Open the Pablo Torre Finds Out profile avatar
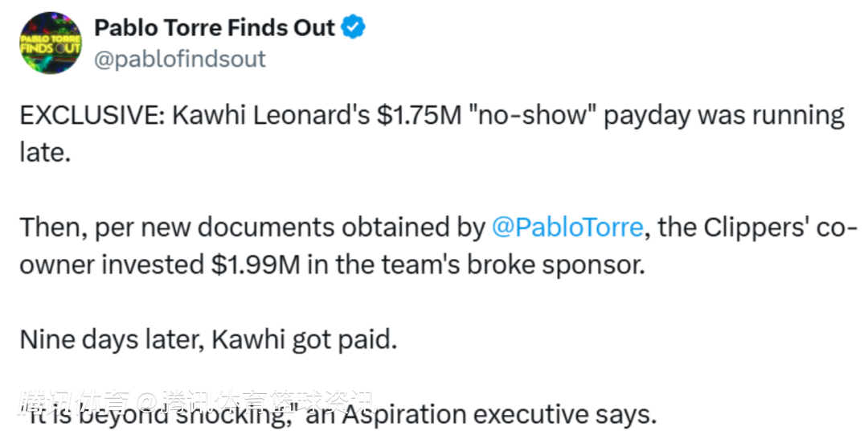 tap(51, 43)
